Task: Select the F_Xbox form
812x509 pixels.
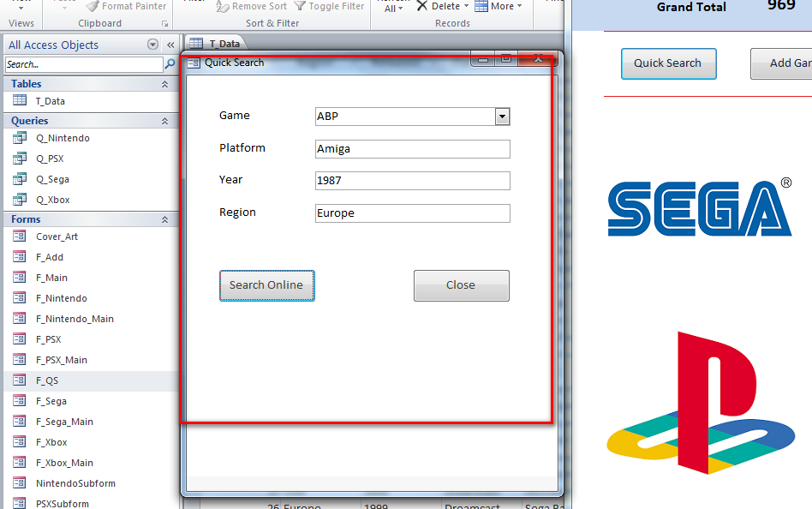Action: tap(91, 442)
